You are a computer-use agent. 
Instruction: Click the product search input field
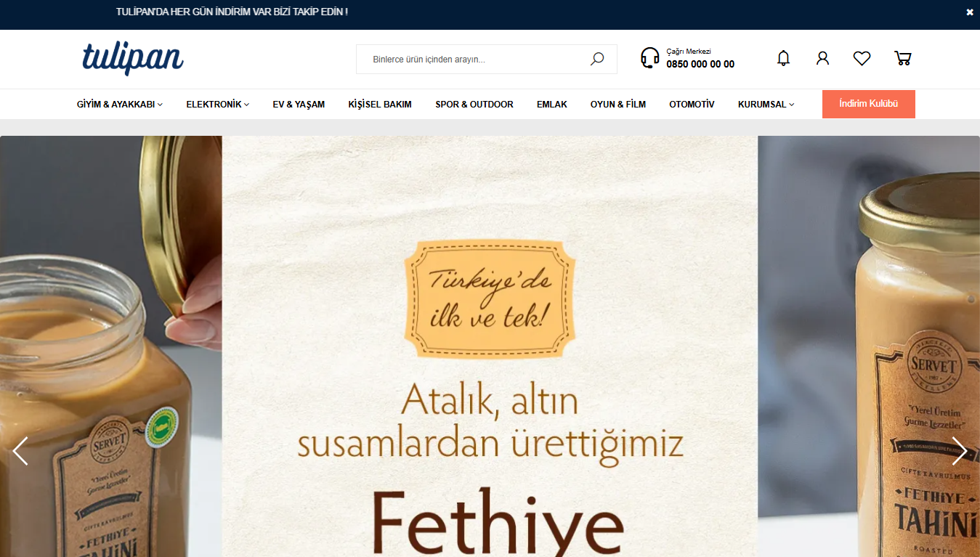pyautogui.click(x=479, y=60)
